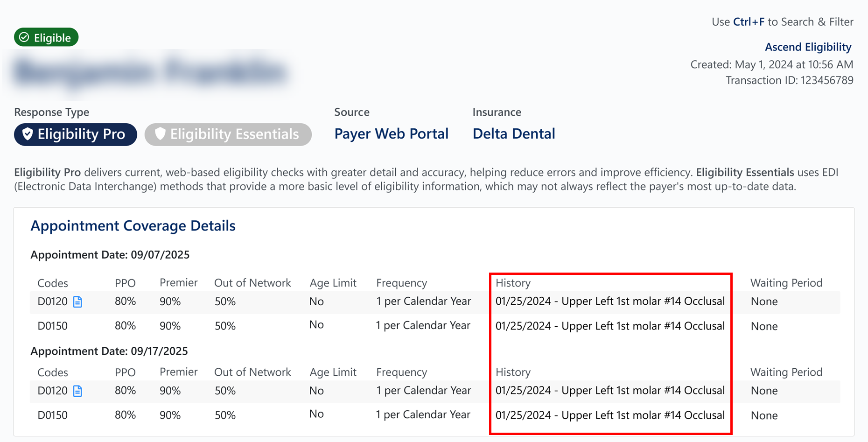Click the shield icon on Eligibility Pro
Screen dimensions: 868x442
pos(28,134)
